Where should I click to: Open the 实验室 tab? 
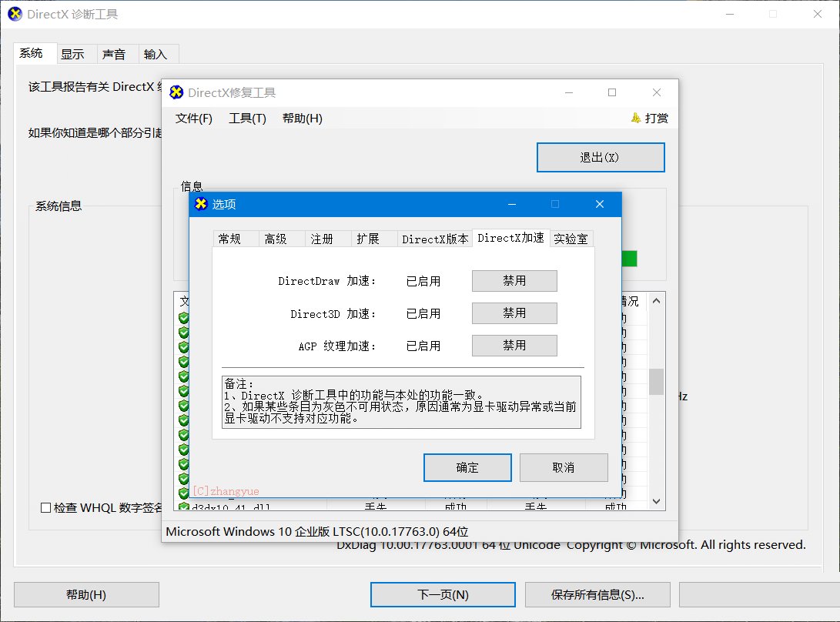571,239
